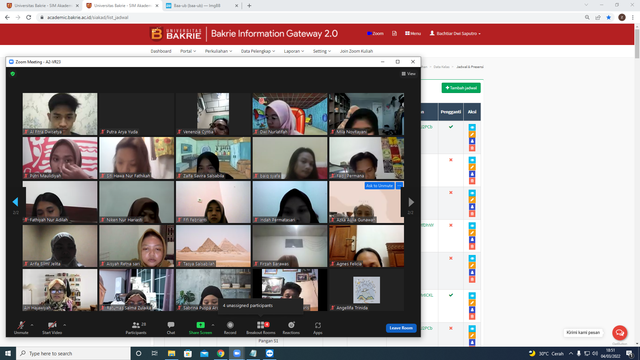
Task: Go to next page of Zoom gallery
Action: [411, 202]
